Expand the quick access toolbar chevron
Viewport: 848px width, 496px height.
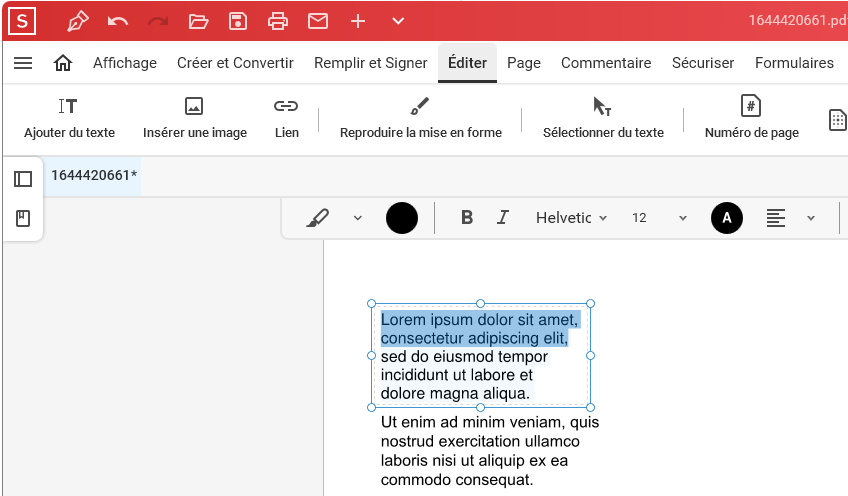click(x=398, y=21)
